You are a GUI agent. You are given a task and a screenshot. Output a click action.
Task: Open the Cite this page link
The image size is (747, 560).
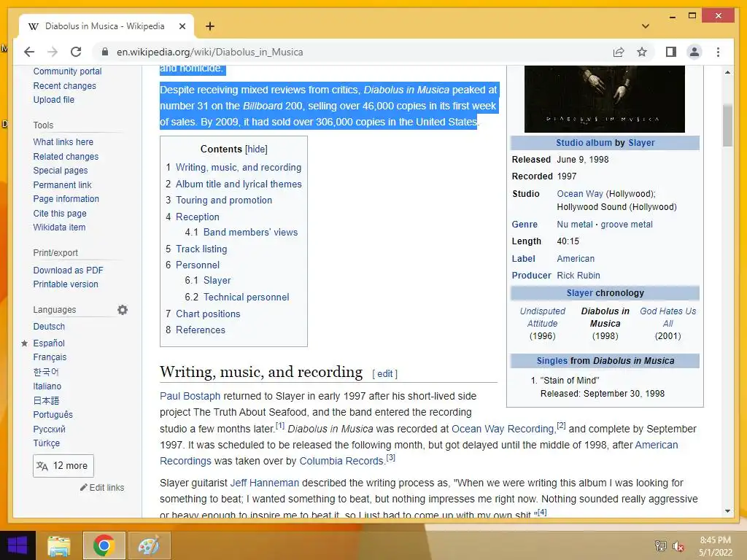click(x=60, y=214)
